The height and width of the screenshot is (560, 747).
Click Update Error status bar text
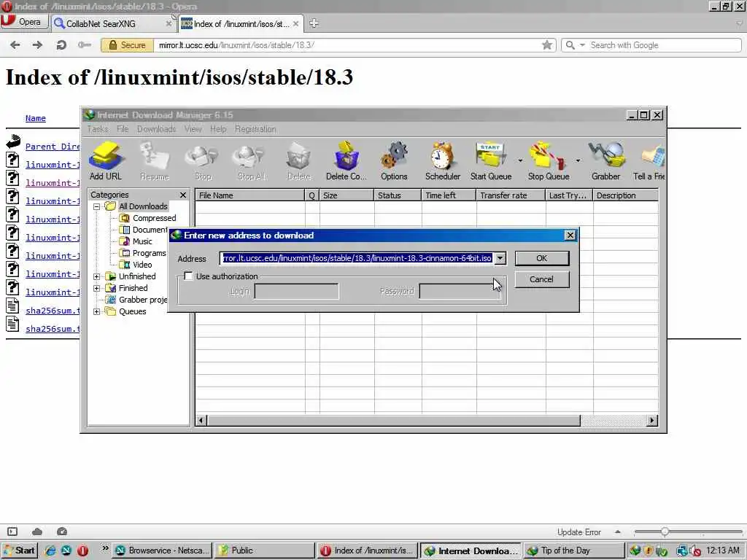tap(578, 532)
